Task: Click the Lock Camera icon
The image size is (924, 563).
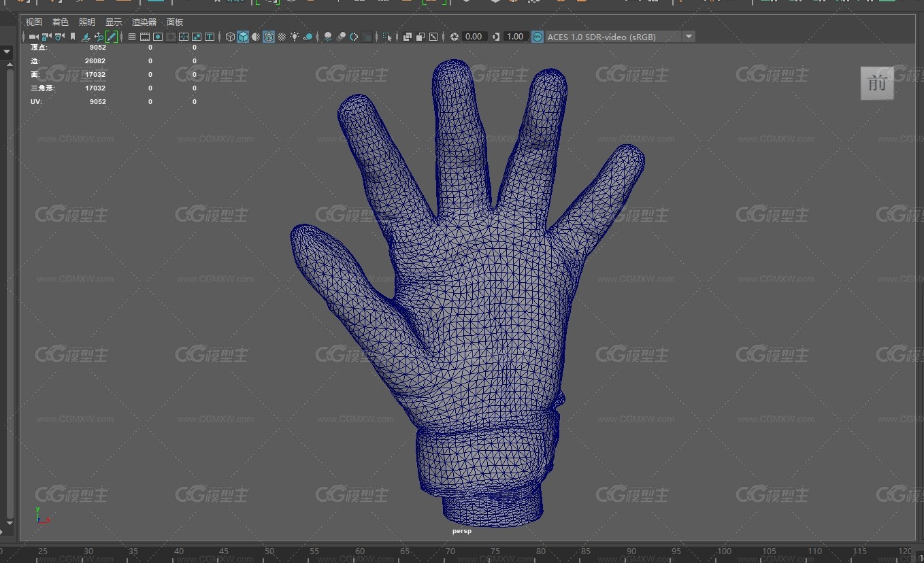Action: point(46,37)
